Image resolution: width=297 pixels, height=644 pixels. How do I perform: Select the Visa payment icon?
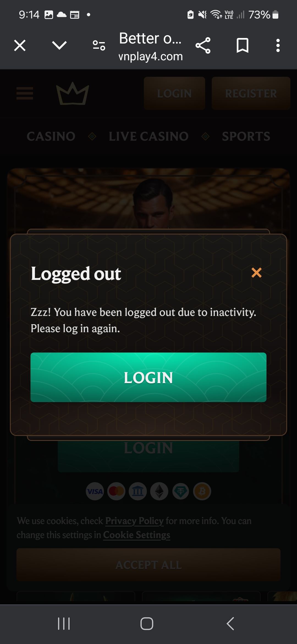(95, 491)
